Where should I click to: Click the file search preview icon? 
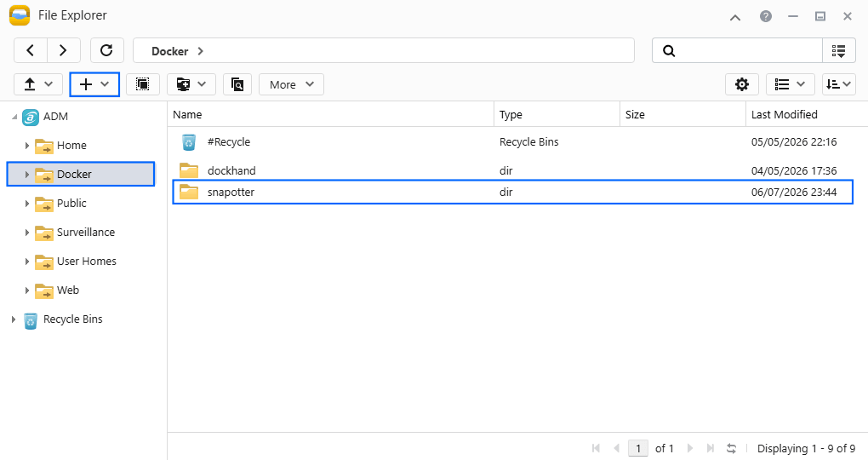click(237, 84)
